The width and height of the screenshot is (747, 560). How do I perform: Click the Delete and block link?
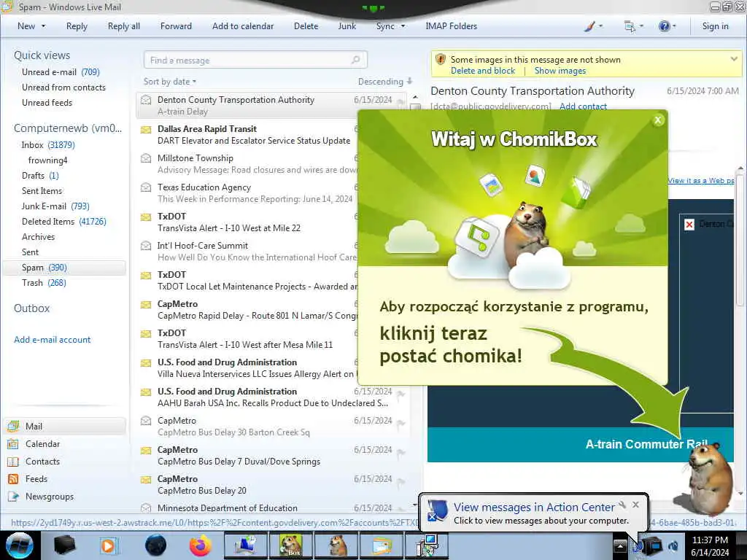click(x=483, y=71)
